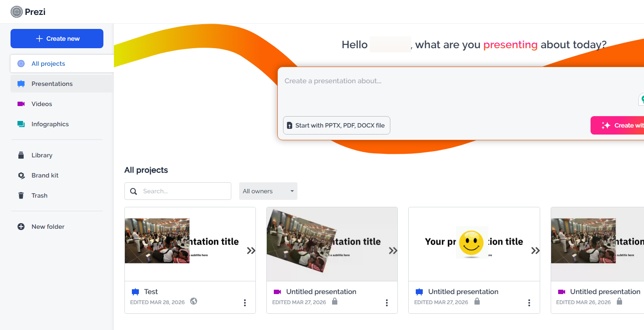The image size is (644, 330).
Task: Open three-dot menu for Test project
Action: pos(245,303)
